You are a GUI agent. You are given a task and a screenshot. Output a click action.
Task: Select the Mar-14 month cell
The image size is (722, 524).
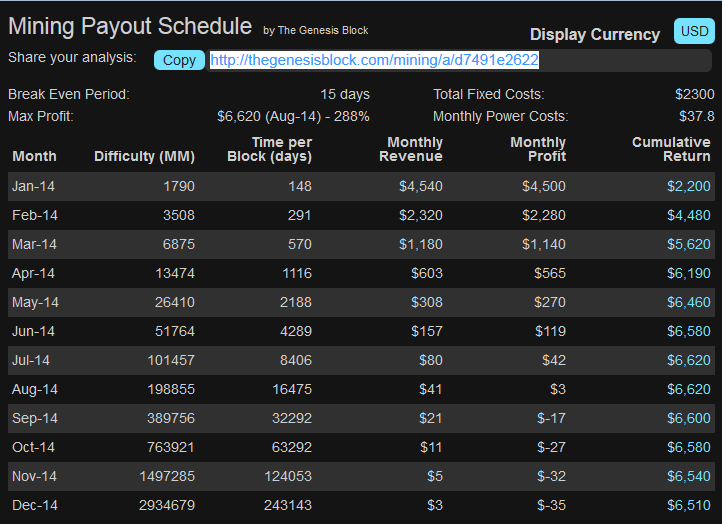[x=35, y=244]
